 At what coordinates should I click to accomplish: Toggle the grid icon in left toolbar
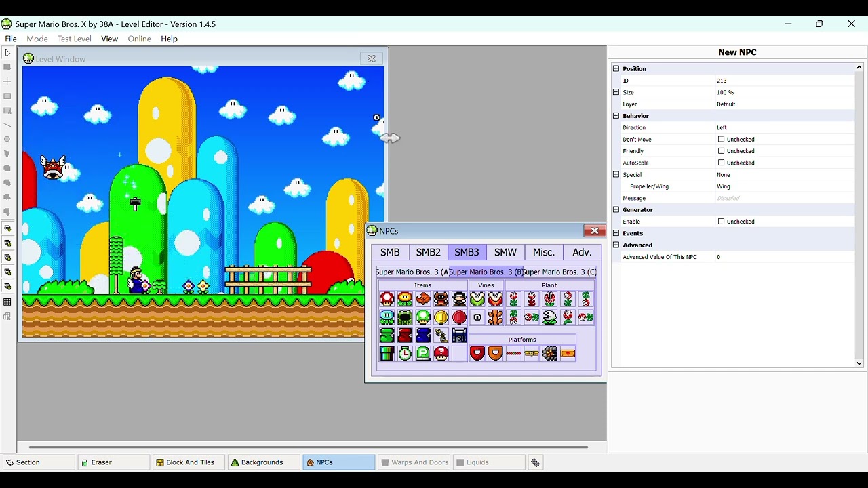coord(7,302)
